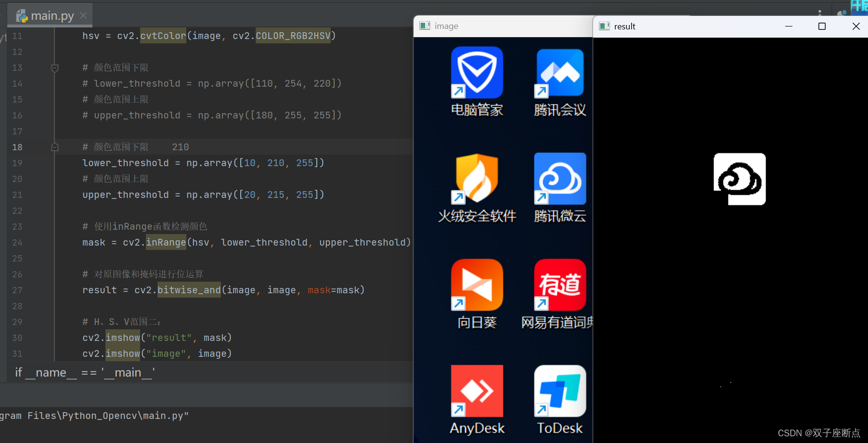Toggle the fold marker at line 18
The image size is (868, 443).
point(55,147)
